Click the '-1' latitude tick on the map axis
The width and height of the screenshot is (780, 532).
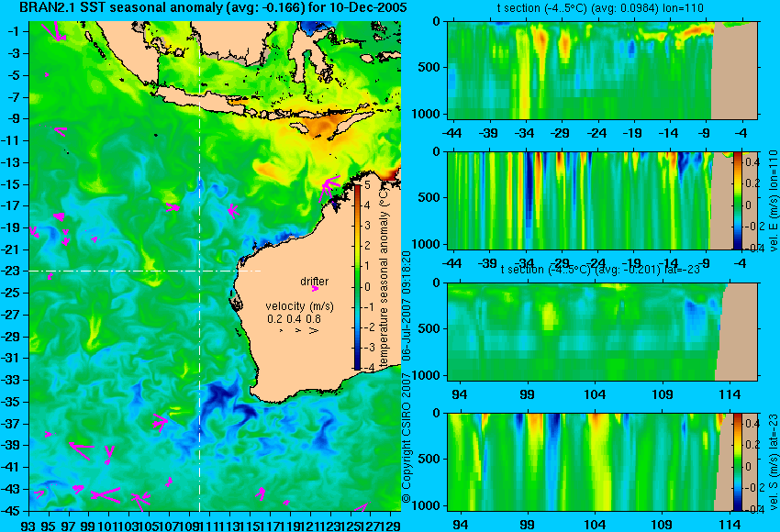14,31
